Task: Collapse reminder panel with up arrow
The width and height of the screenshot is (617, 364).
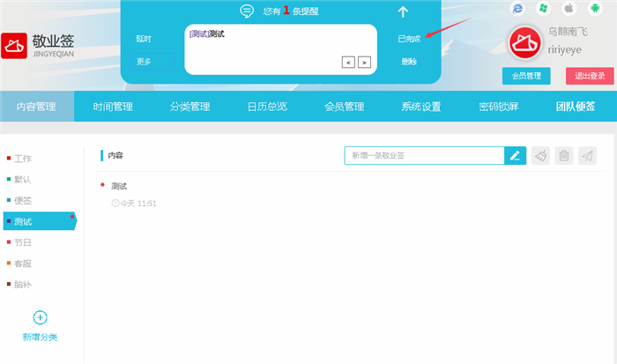Action: pos(403,11)
